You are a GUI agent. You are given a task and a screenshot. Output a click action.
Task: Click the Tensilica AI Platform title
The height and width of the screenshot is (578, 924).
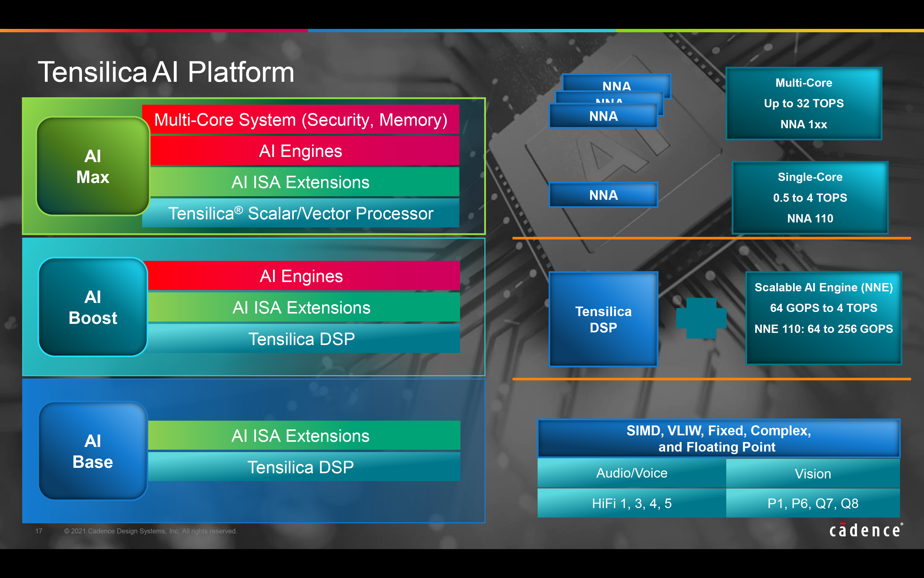(166, 72)
